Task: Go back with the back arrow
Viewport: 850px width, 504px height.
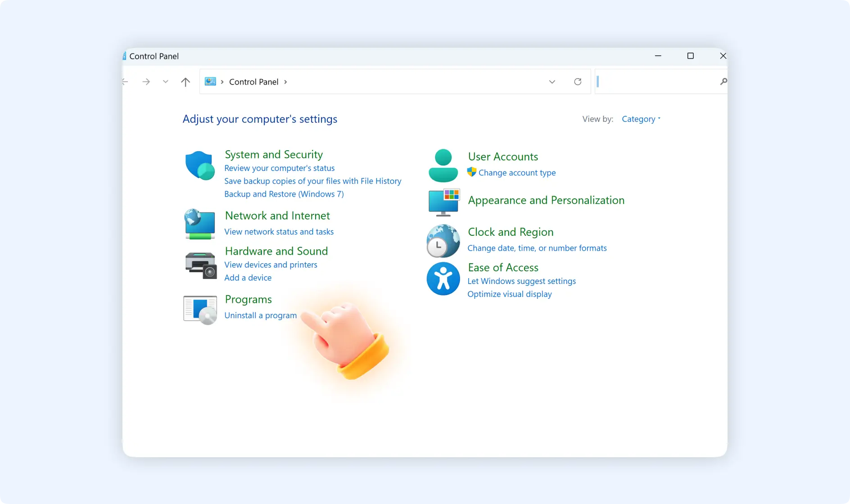Action: (x=125, y=81)
